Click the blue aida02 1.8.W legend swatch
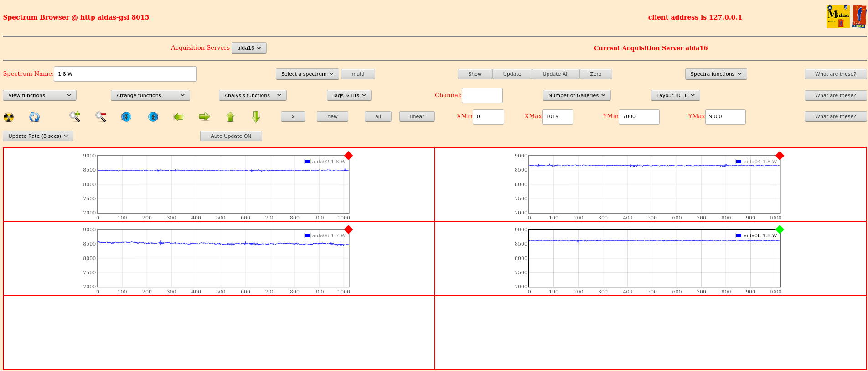This screenshot has height=371, width=868. (x=307, y=162)
